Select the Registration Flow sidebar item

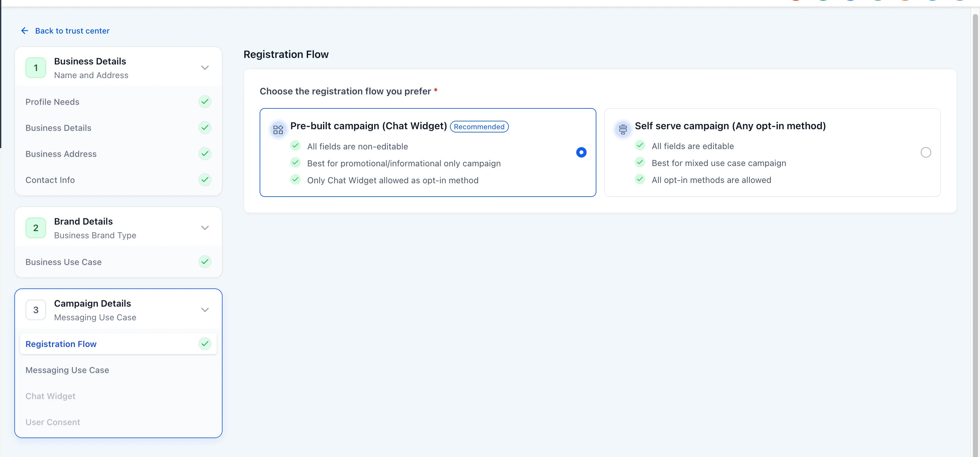(61, 344)
